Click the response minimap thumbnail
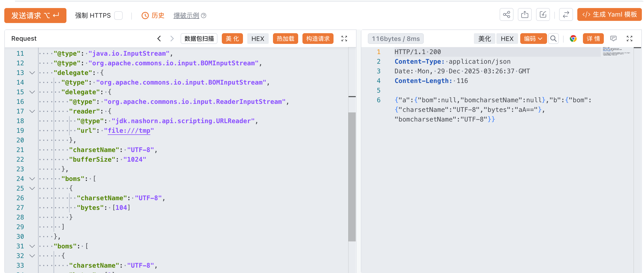This screenshot has width=644, height=273. click(616, 52)
